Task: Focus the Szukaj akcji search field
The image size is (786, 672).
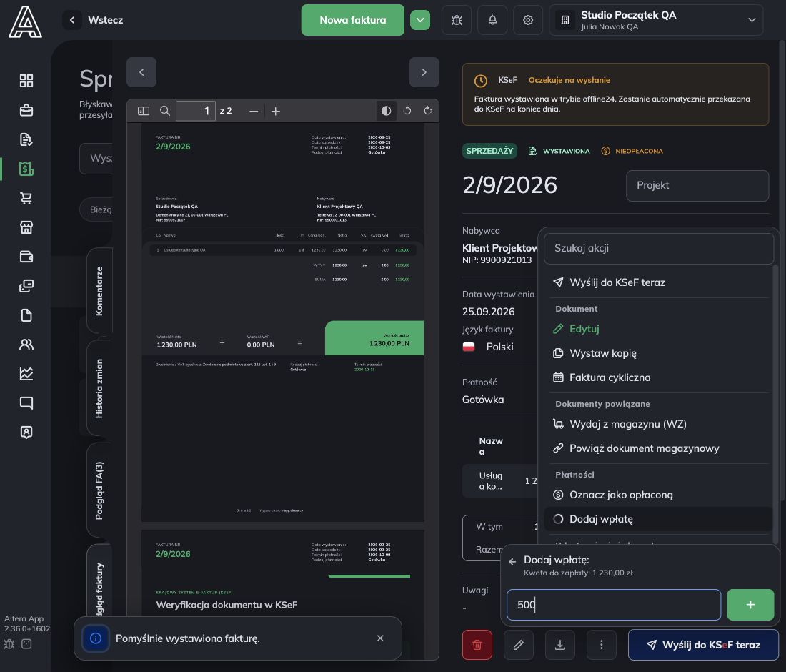Action: coord(659,248)
